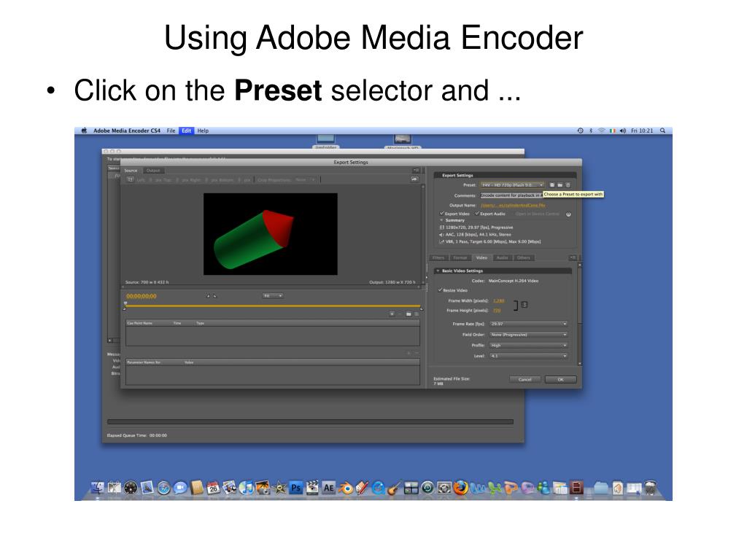Open the Trash in the Dock
This screenshot has width=747, height=560.
coord(651,488)
